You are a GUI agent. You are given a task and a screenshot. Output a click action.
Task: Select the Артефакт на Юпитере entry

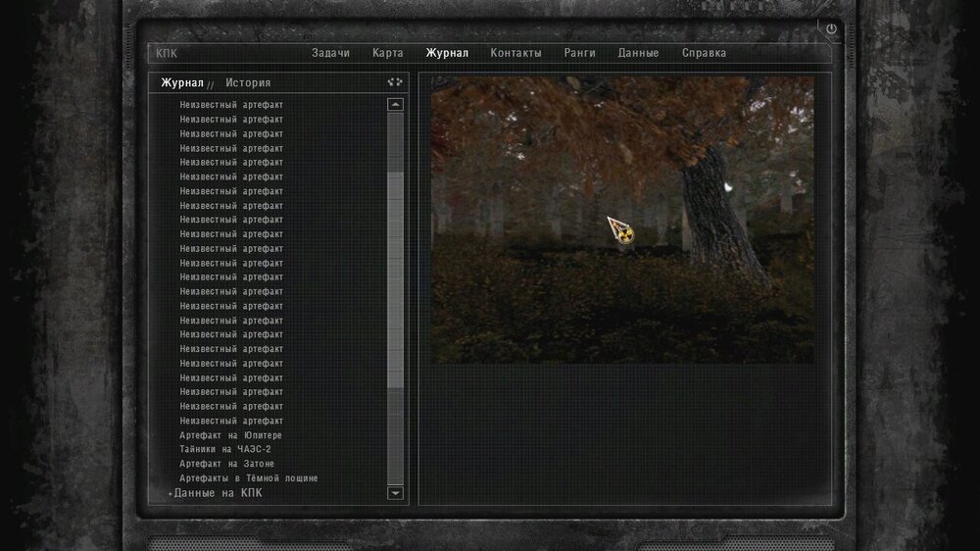230,435
